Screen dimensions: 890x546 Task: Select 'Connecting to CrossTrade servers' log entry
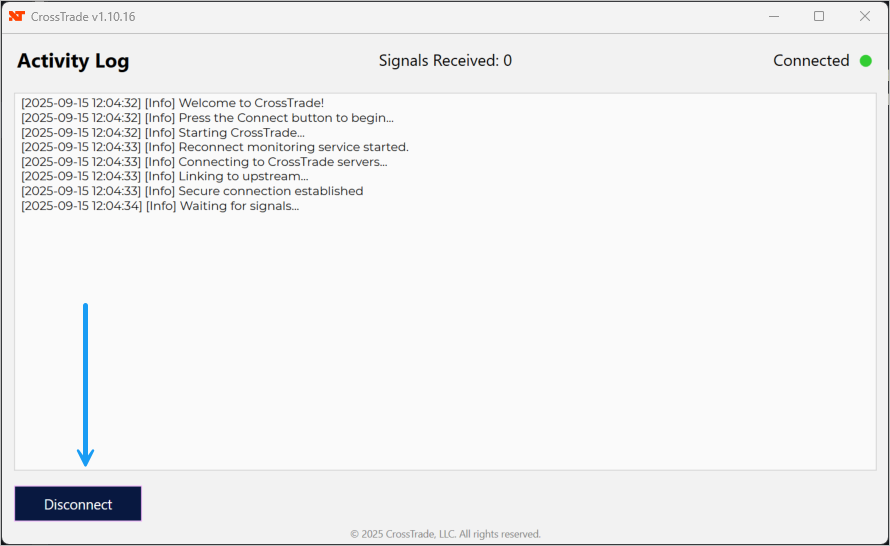coord(204,162)
